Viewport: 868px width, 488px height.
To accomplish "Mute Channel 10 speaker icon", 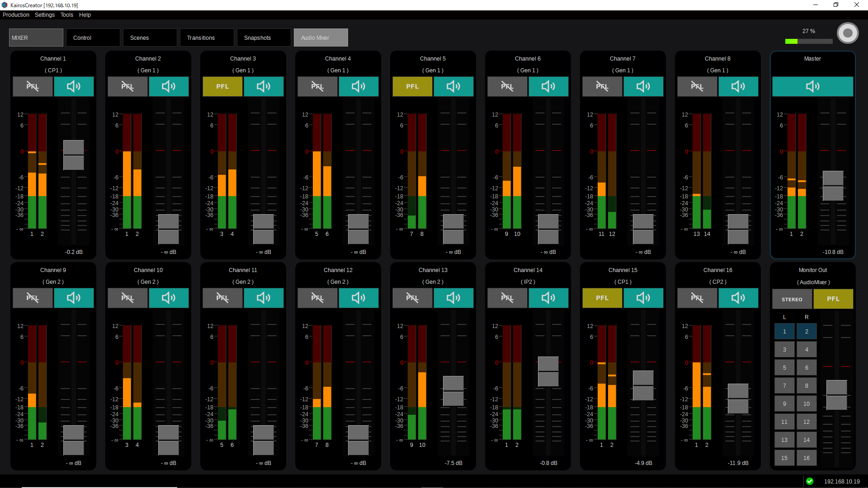I will [x=169, y=298].
